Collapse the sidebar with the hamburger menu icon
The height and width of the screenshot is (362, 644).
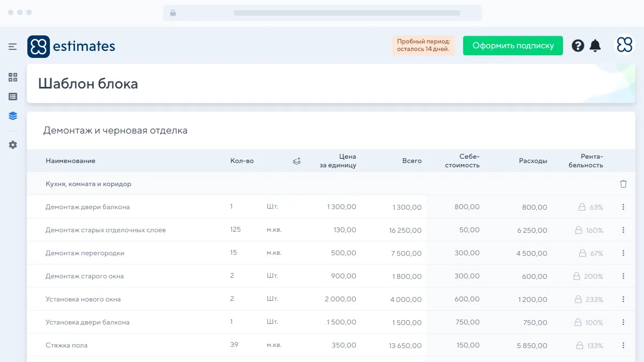point(13,47)
